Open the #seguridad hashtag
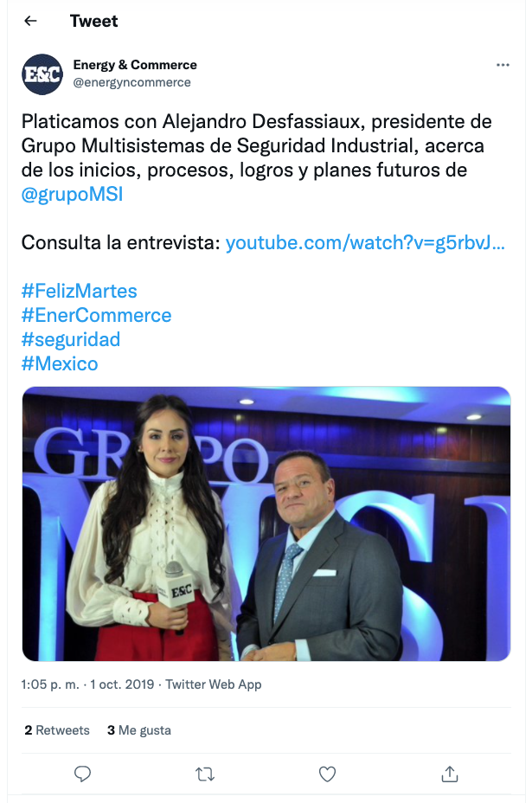The width and height of the screenshot is (532, 803). tap(71, 339)
